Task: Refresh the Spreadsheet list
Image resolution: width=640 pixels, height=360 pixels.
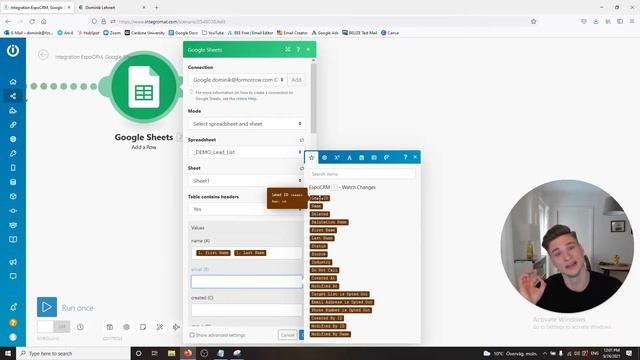Action: click(x=302, y=140)
